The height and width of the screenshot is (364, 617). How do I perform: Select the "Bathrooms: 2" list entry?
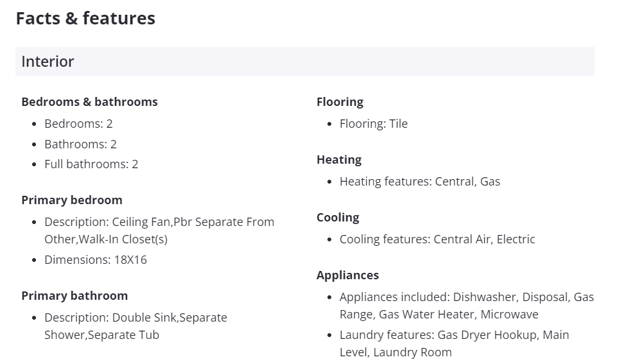(80, 144)
